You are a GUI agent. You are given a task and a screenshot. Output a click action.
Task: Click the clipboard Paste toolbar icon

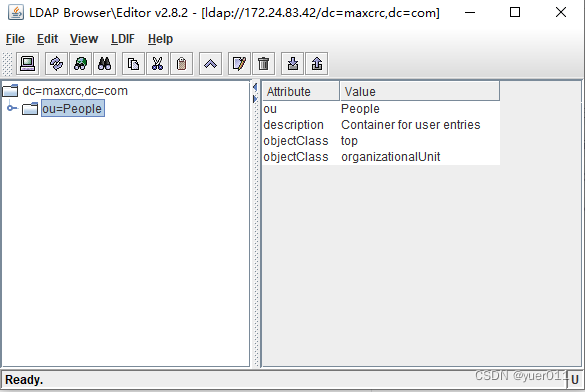click(181, 64)
